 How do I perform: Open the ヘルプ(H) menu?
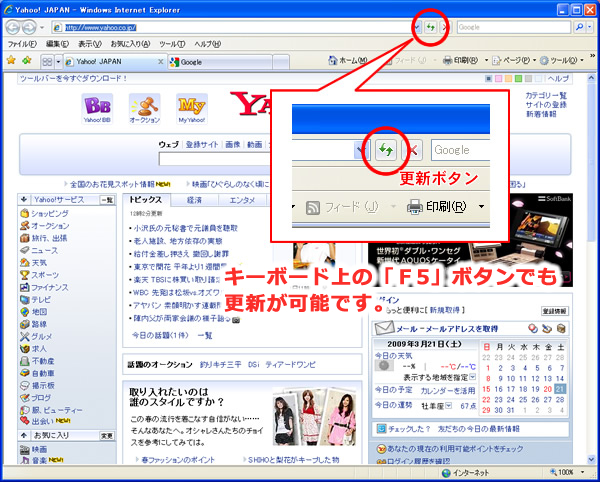(207, 44)
